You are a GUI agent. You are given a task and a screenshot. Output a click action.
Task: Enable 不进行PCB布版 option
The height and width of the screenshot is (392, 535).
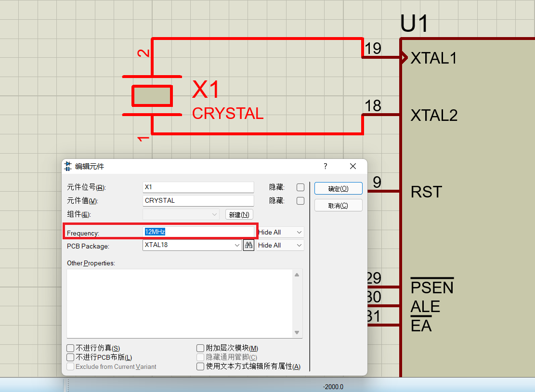70,357
